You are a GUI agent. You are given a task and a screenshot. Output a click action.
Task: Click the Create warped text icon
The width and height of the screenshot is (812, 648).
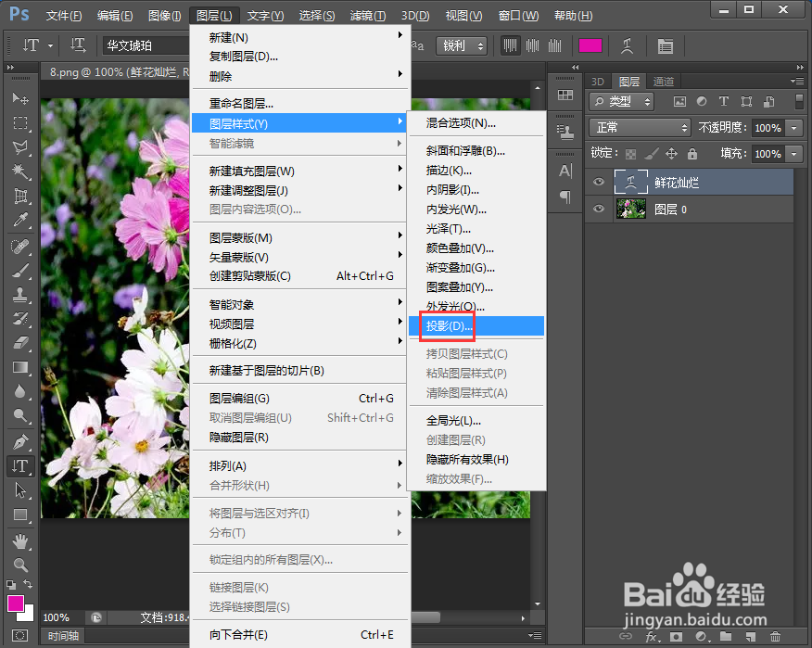[628, 46]
